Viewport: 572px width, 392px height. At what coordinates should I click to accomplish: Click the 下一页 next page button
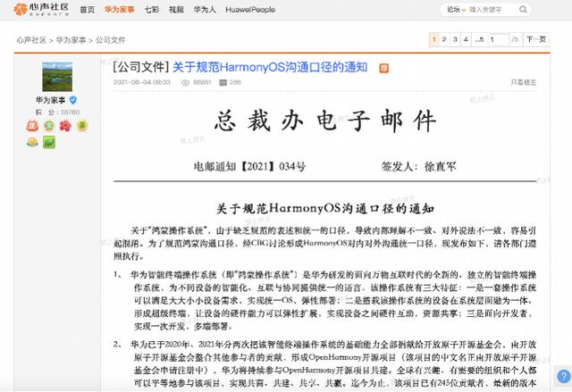[x=536, y=39]
